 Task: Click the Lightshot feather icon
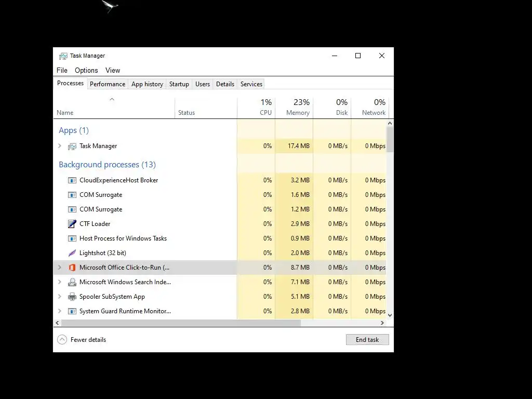[72, 253]
